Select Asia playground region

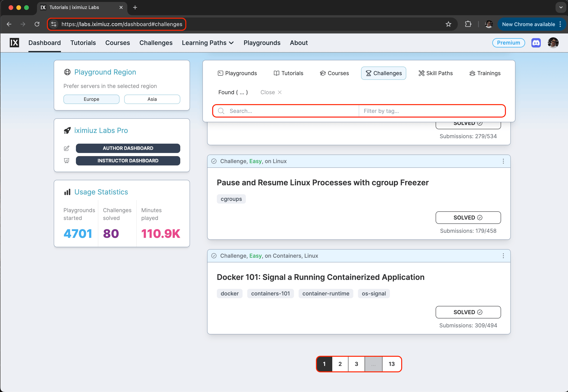coord(152,99)
